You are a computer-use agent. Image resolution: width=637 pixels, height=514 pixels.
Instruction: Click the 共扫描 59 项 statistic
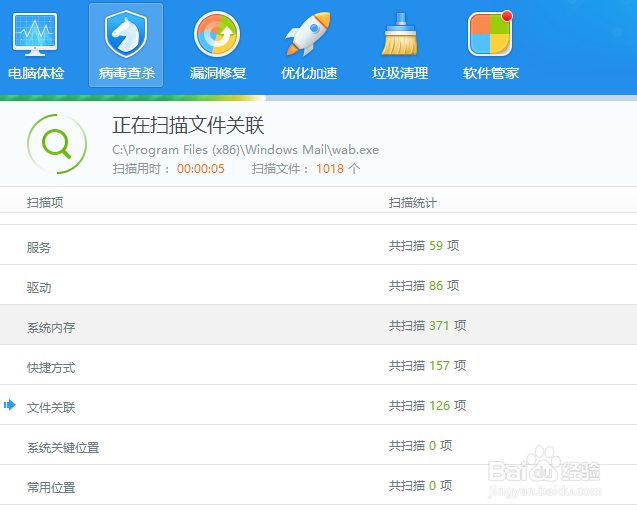424,245
